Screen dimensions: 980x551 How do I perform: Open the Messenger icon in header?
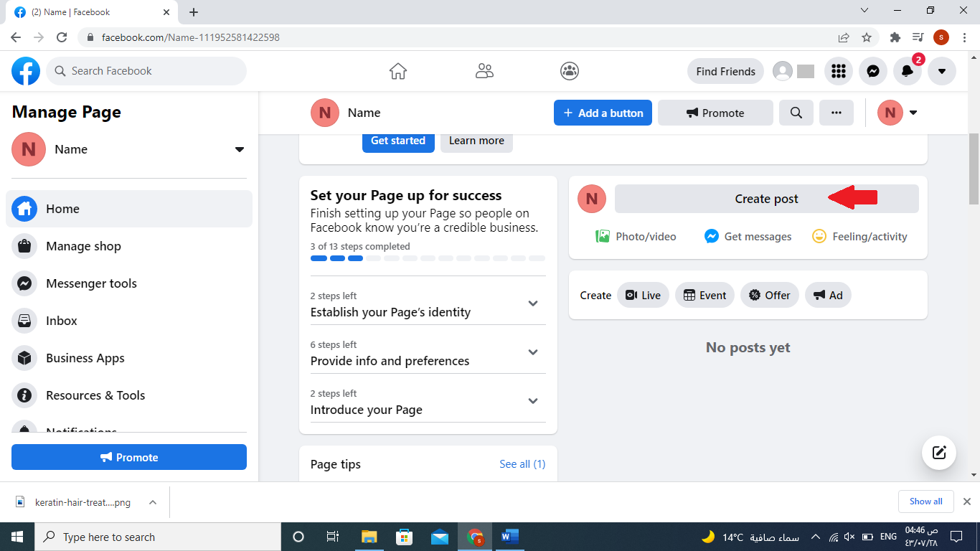click(x=873, y=71)
